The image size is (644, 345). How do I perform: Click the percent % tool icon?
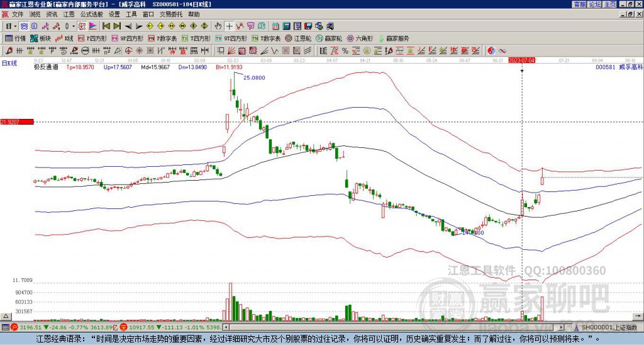345,50
